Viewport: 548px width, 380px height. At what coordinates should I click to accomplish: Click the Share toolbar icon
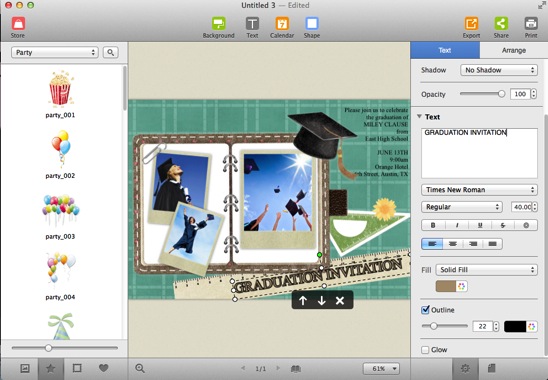[x=501, y=24]
